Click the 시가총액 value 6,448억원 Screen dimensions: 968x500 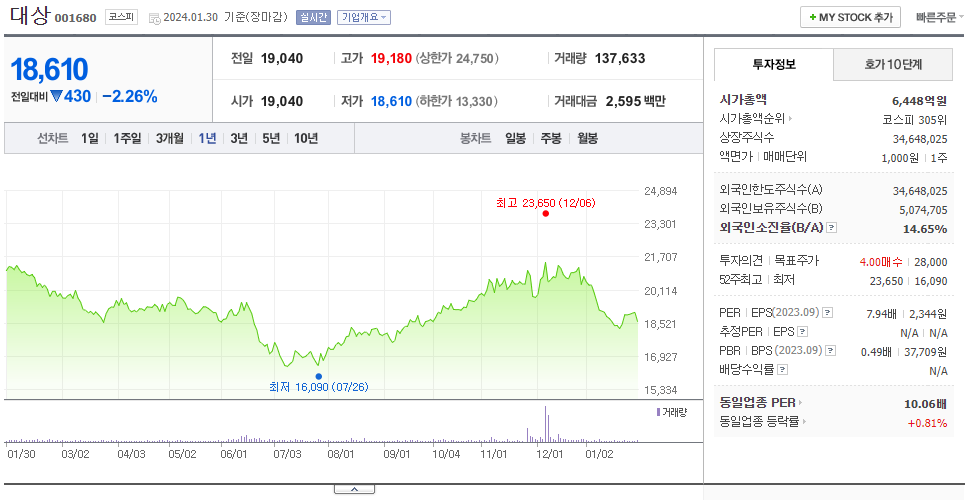pos(919,101)
